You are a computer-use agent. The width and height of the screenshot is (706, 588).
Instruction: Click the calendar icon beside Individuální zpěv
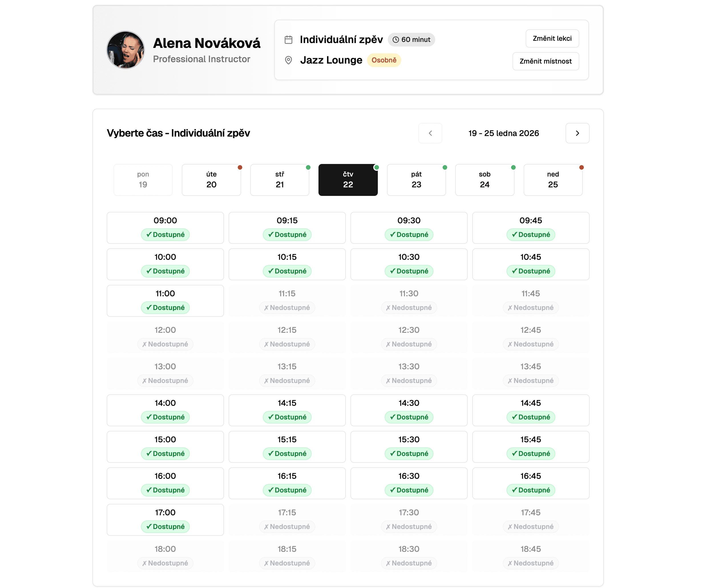289,40
